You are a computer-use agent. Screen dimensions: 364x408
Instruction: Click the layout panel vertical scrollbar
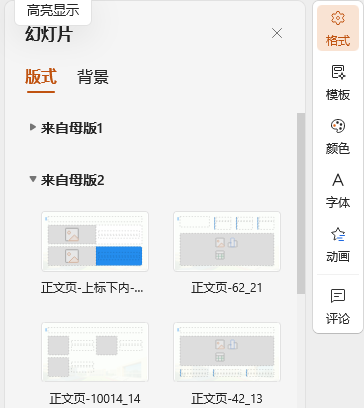pos(301,203)
